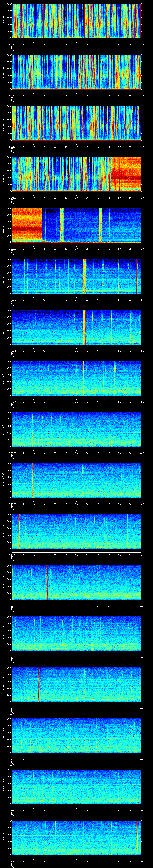This screenshot has width=153, height=868.
Task: Click the 16:13:00 start time label
Action: (x=12, y=657)
